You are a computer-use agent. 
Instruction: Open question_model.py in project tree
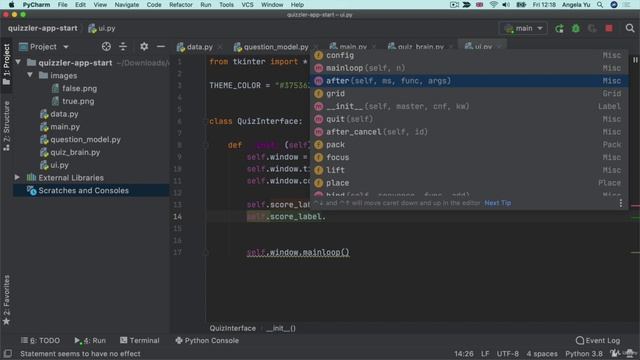click(80, 139)
